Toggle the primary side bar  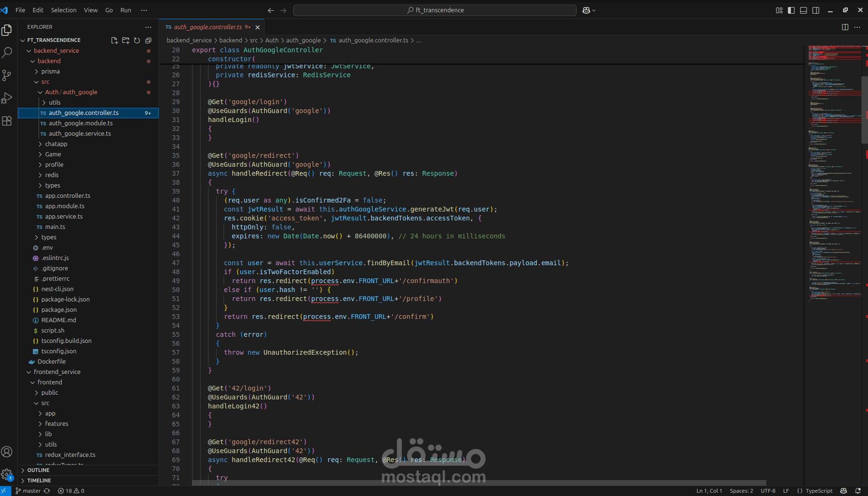791,10
